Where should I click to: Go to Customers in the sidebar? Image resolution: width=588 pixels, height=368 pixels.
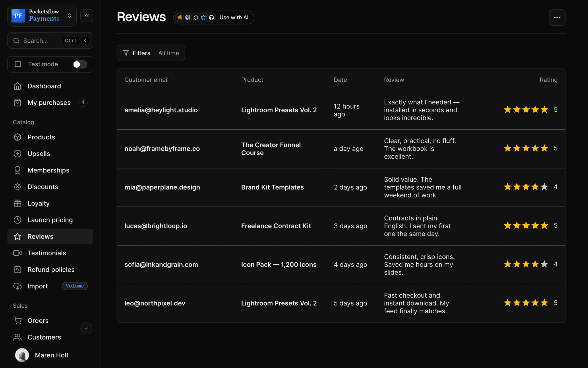(50, 337)
